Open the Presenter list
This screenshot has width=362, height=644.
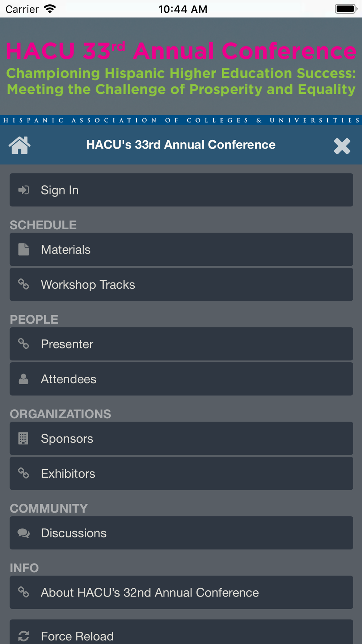(181, 344)
